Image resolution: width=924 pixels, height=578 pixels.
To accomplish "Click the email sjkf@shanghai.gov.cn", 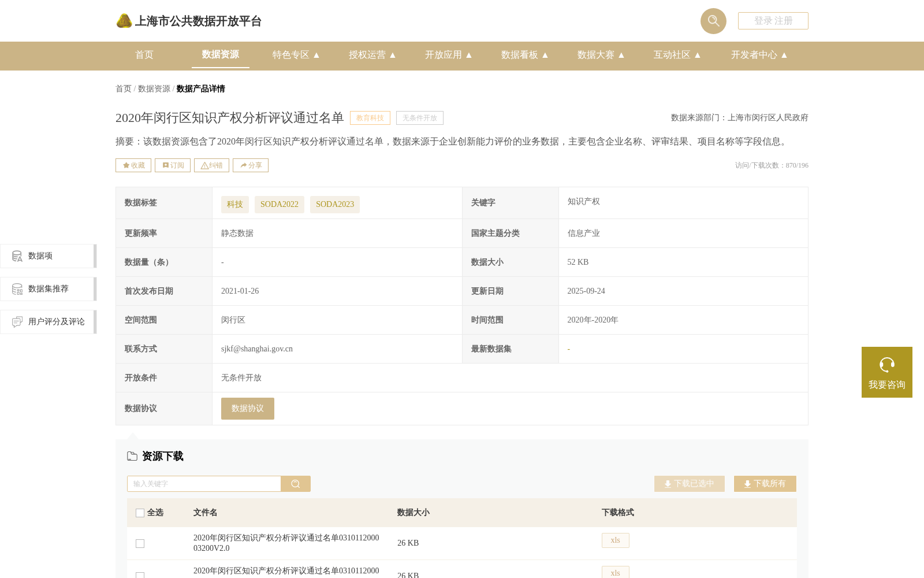I will (257, 349).
